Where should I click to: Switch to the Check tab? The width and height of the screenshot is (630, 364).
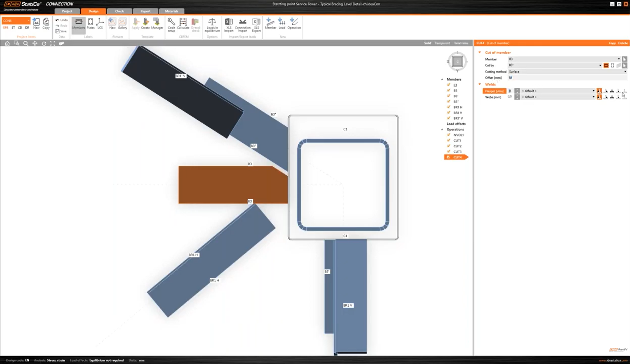click(119, 11)
